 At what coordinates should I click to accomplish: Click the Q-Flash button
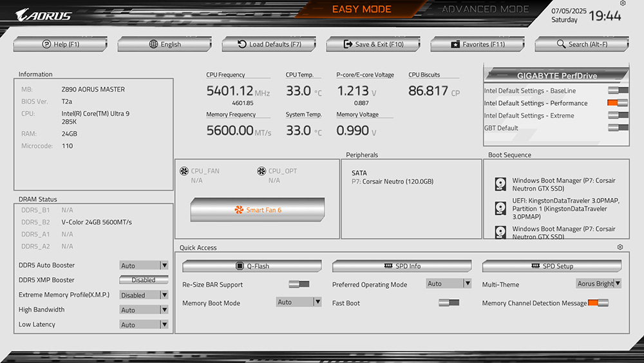pyautogui.click(x=252, y=266)
